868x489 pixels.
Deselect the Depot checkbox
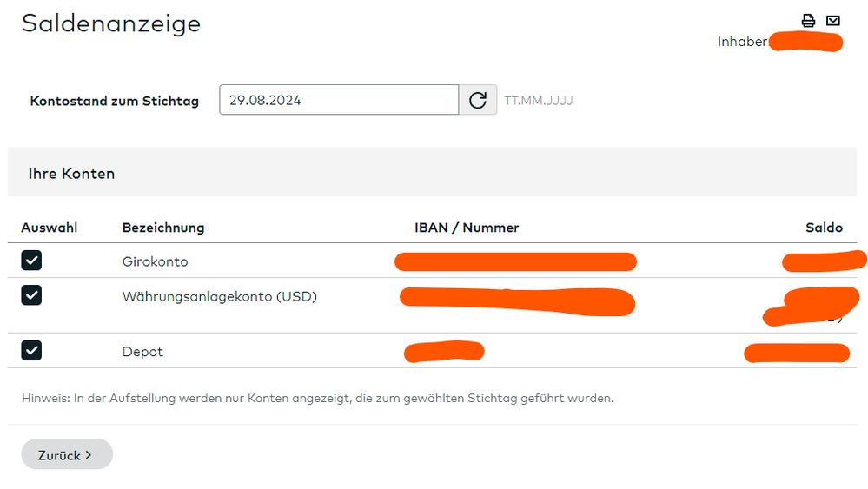(31, 351)
